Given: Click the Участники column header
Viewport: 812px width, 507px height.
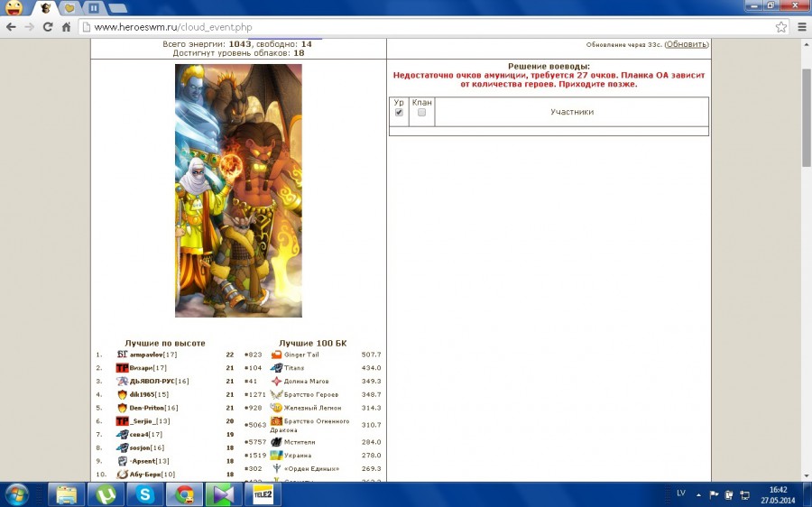Looking at the screenshot, I should 572,112.
